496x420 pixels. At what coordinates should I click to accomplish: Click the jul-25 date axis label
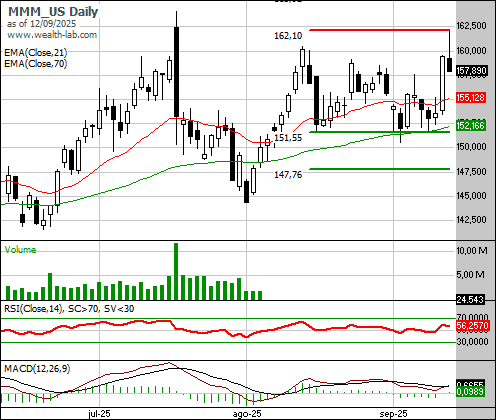coord(99,414)
